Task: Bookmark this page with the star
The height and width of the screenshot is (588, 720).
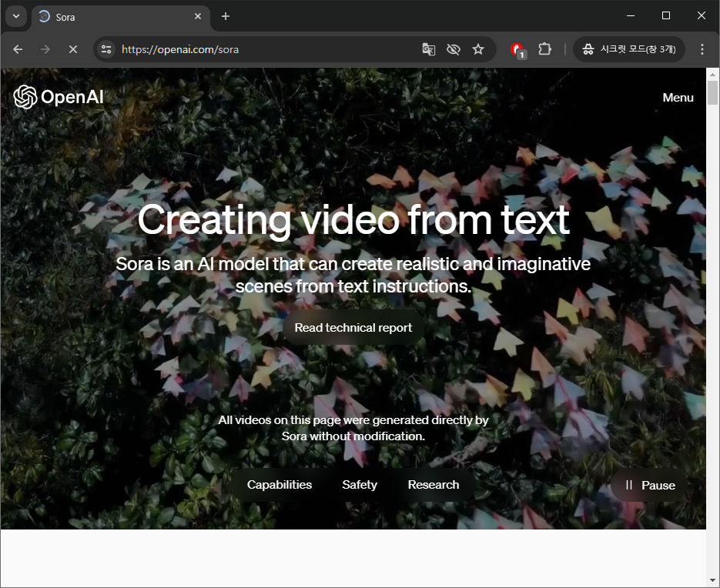Action: 478,49
